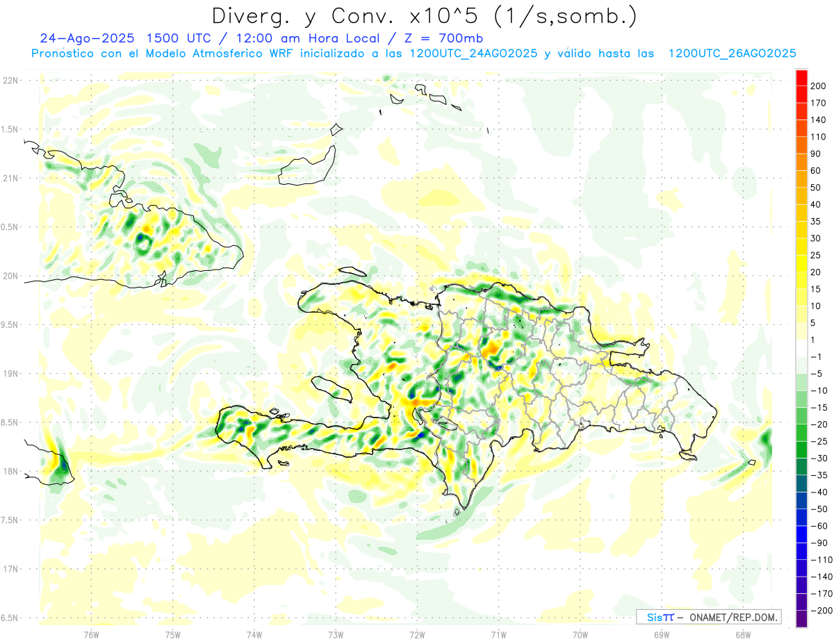Click the latitude label "17N"
This screenshot has width=834, height=644.
10,569
